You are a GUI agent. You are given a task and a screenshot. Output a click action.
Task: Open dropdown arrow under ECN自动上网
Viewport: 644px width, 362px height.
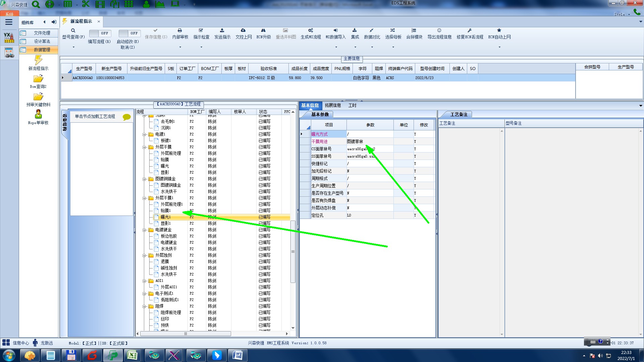pyautogui.click(x=499, y=47)
